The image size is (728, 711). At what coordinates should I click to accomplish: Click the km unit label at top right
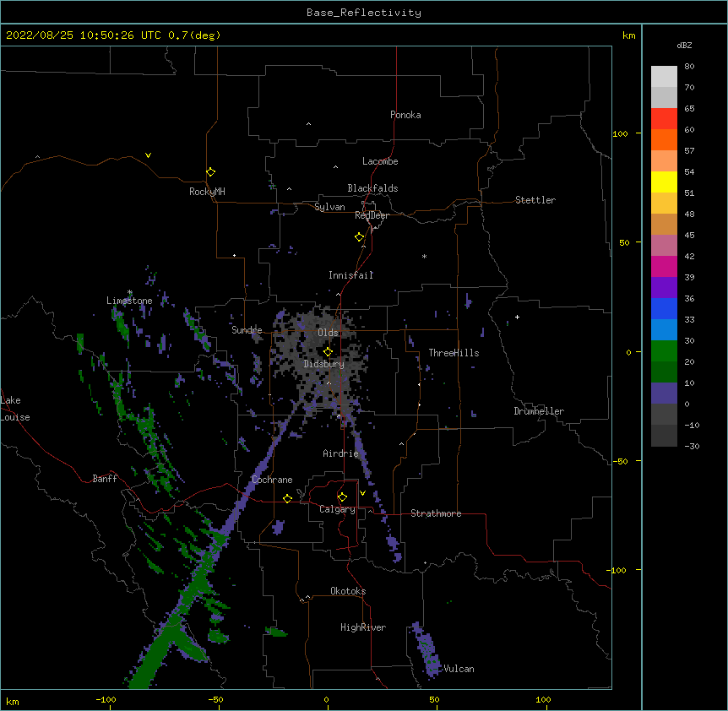(628, 35)
